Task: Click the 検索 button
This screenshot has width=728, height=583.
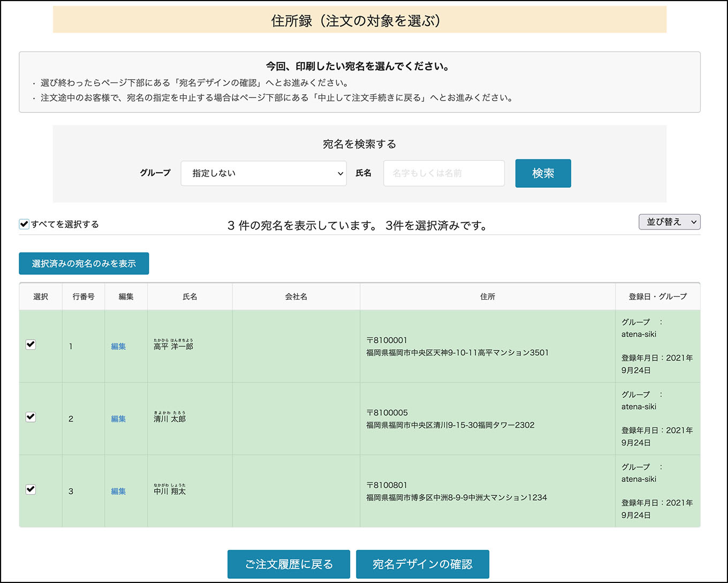Action: tap(543, 173)
